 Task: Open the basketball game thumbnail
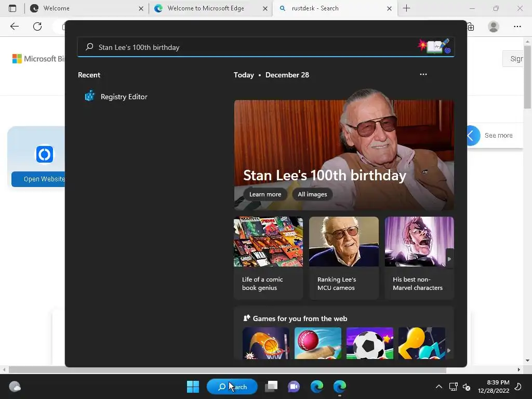pyautogui.click(x=266, y=343)
